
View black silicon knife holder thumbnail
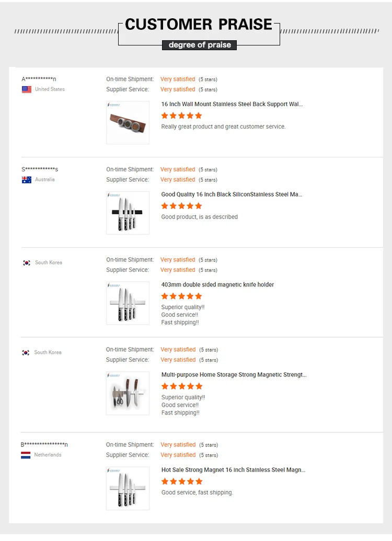128,213
